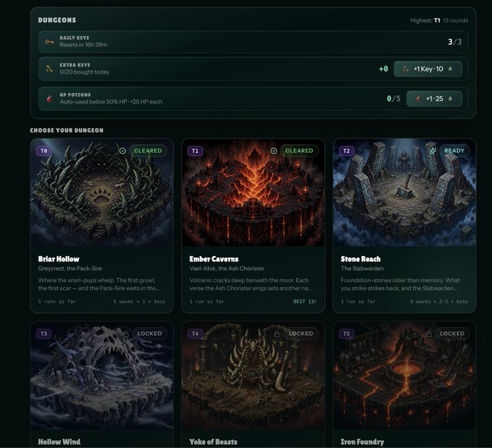Click the 'Resets in 16h 38m' text
The image size is (492, 448).
click(x=83, y=45)
